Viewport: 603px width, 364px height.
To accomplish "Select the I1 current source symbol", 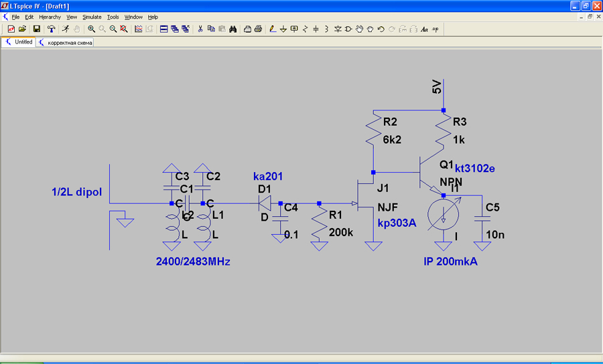I will pyautogui.click(x=444, y=215).
